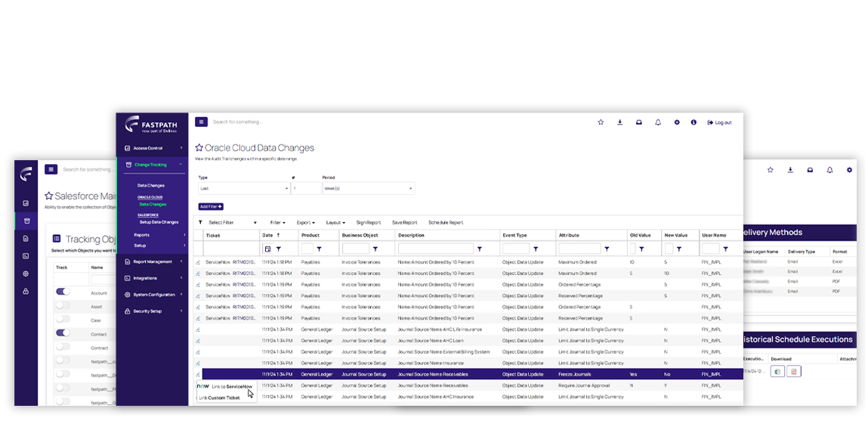Image resolution: width=868 pixels, height=433 pixels.
Task: Select Setup Data Changes under Salesforce
Action: pyautogui.click(x=159, y=222)
